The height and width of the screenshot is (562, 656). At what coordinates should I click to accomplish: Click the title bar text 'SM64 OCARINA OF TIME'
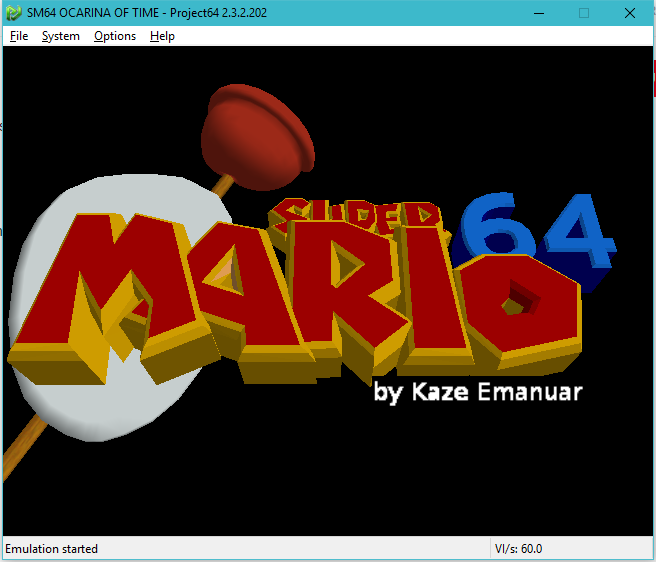pos(93,13)
